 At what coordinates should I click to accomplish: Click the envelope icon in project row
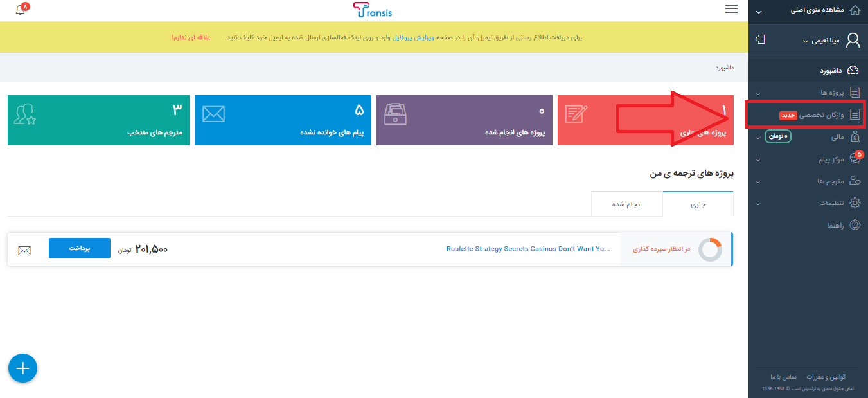click(x=24, y=251)
